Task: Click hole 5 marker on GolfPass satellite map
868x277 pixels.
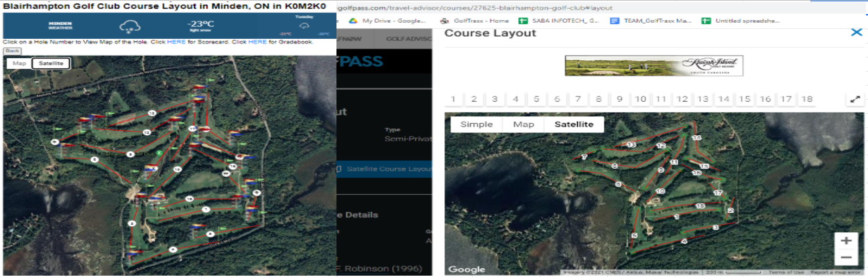Action: (x=634, y=236)
